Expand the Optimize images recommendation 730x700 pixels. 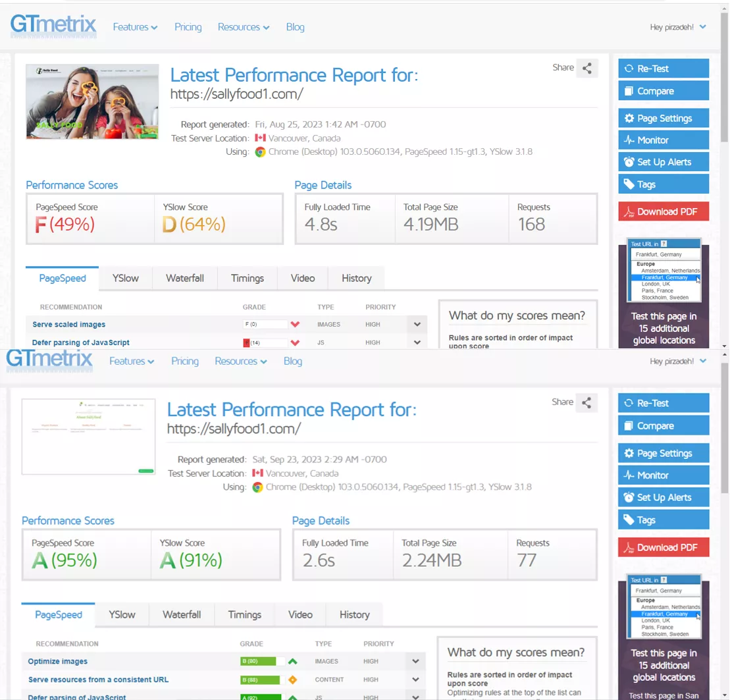(416, 661)
